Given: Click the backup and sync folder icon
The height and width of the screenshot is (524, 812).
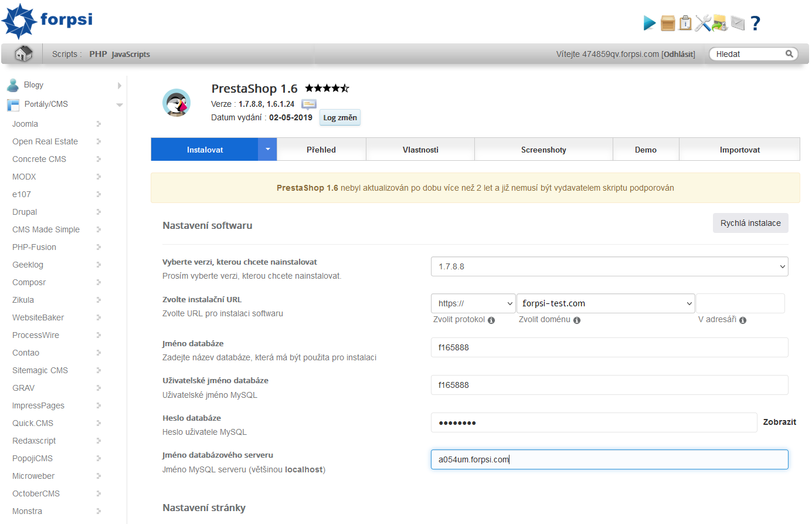Looking at the screenshot, I should pos(720,23).
